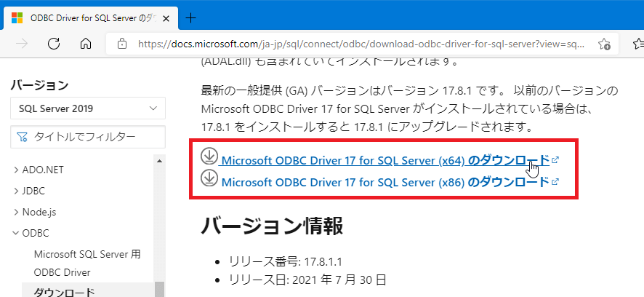
Task: Click the back arrow button
Action: tap(22, 44)
